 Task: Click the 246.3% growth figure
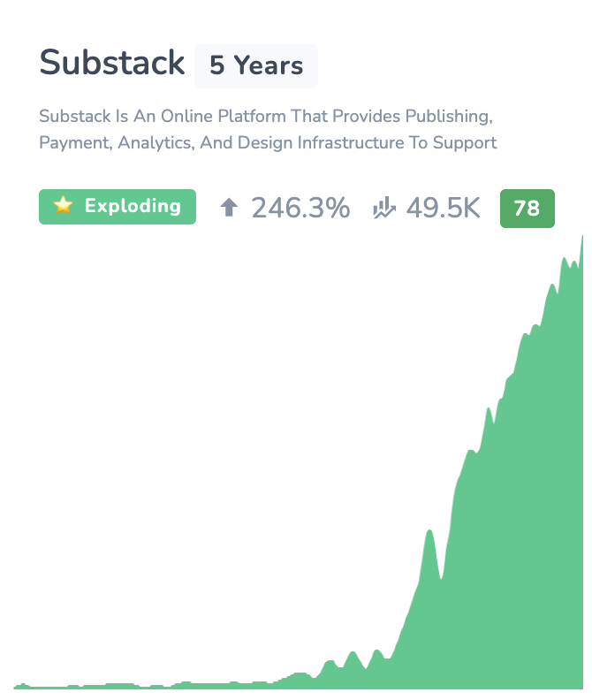pyautogui.click(x=300, y=208)
